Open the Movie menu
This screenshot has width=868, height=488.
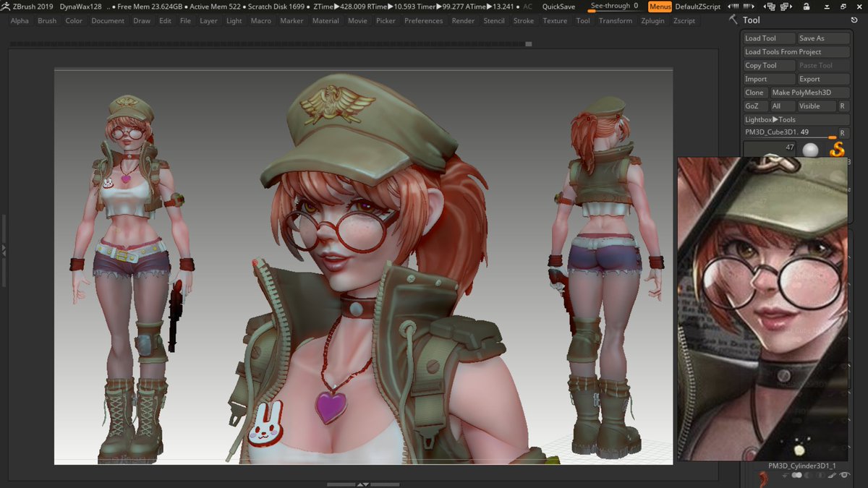tap(357, 21)
